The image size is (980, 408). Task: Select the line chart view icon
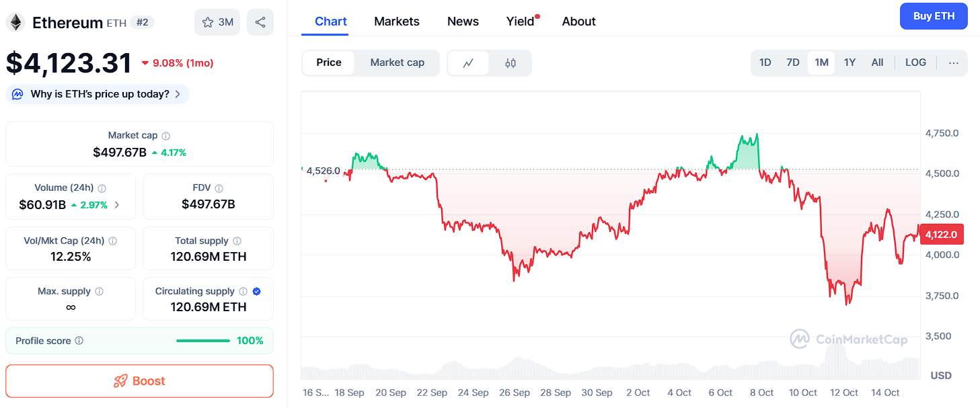[468, 63]
